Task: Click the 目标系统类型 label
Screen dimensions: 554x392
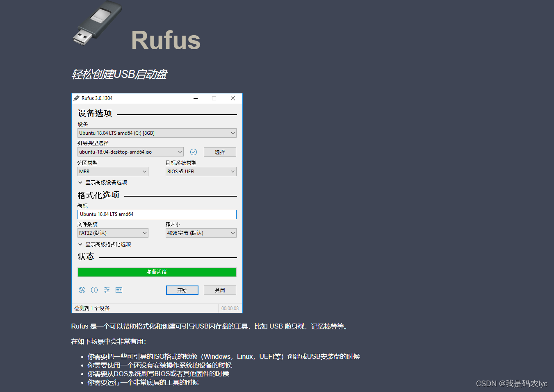Action: tap(181, 163)
